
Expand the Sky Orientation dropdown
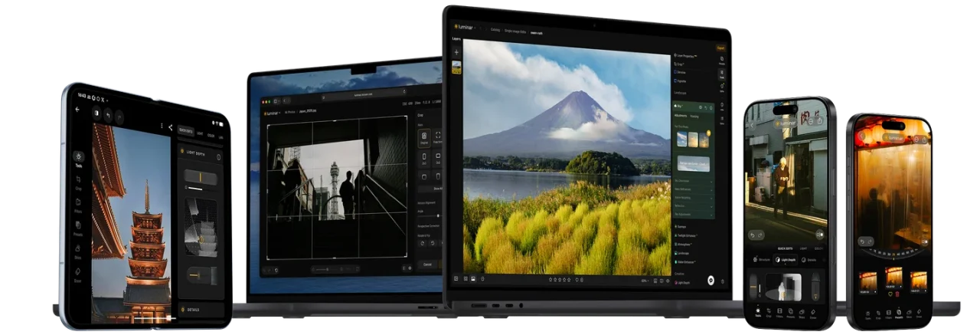[x=694, y=180]
